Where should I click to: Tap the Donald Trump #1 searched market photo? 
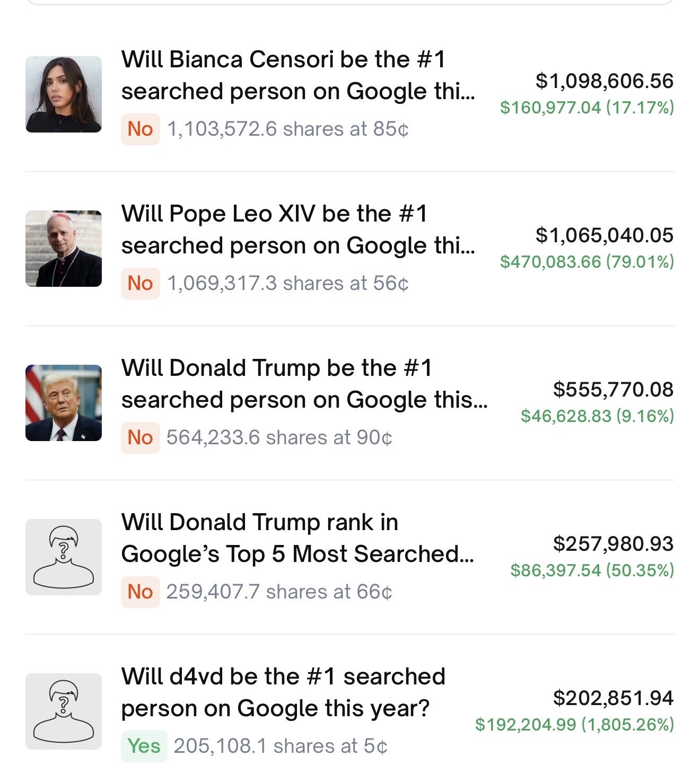[64, 403]
